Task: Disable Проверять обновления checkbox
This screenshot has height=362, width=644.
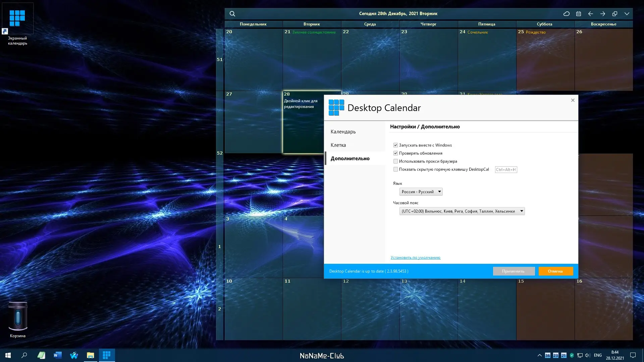Action: [395, 153]
